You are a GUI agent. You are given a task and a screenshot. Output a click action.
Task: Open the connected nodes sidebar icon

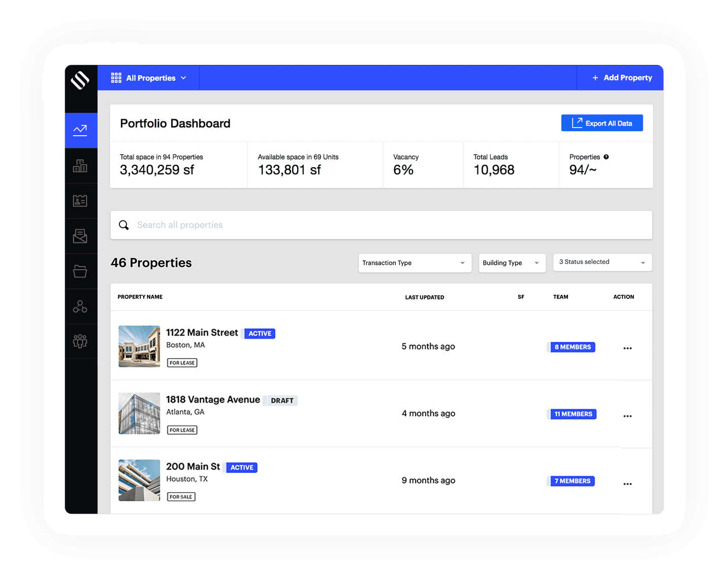(x=80, y=307)
